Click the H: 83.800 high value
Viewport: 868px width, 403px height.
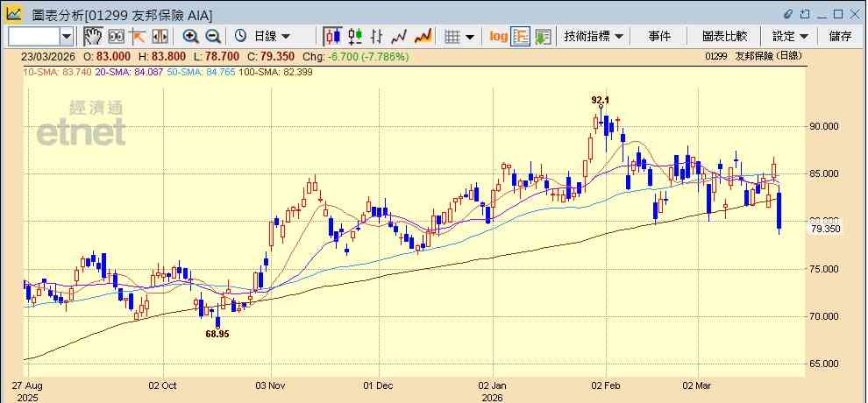pyautogui.click(x=161, y=56)
